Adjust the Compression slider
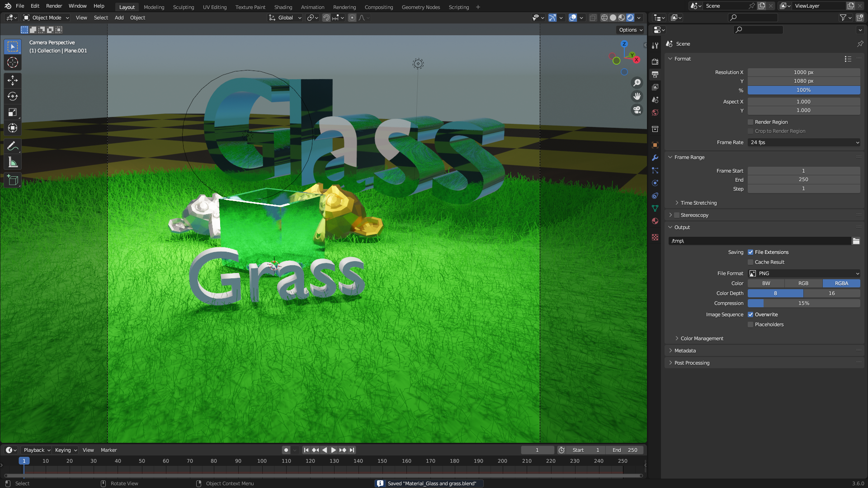The height and width of the screenshot is (488, 868). tap(803, 303)
